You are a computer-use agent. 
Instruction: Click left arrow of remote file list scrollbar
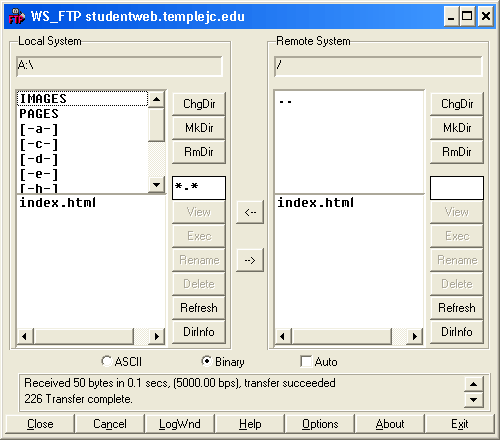click(283, 336)
